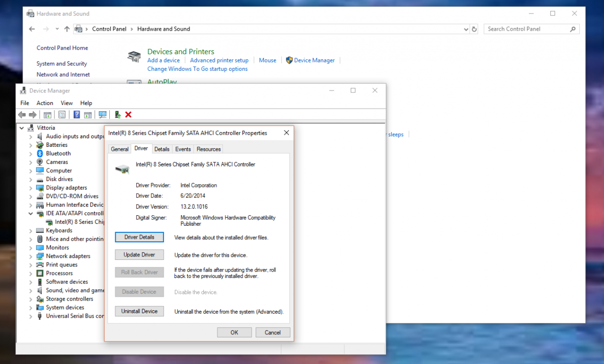Click the red X Uninstall device icon
The height and width of the screenshot is (364, 604).
point(128,115)
